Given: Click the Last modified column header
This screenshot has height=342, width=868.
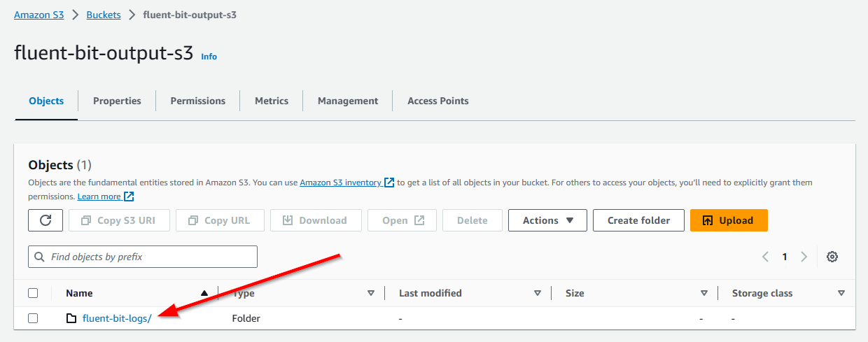Looking at the screenshot, I should [x=430, y=293].
